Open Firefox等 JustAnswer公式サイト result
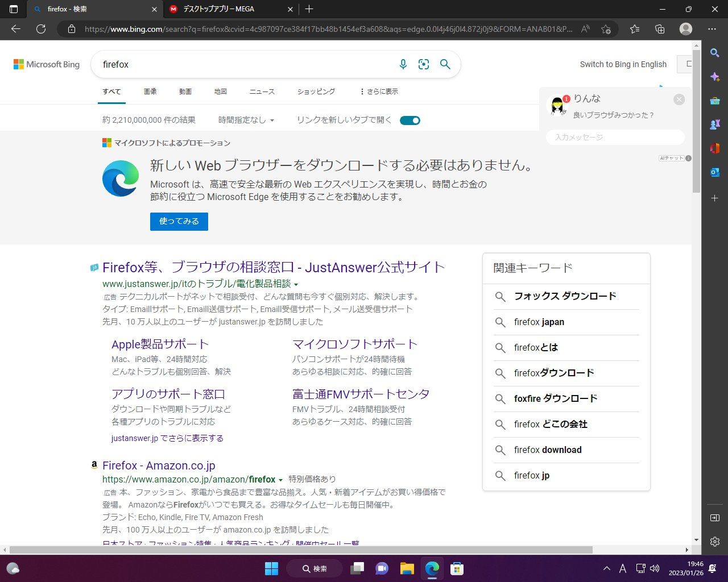728x582 pixels. [274, 267]
